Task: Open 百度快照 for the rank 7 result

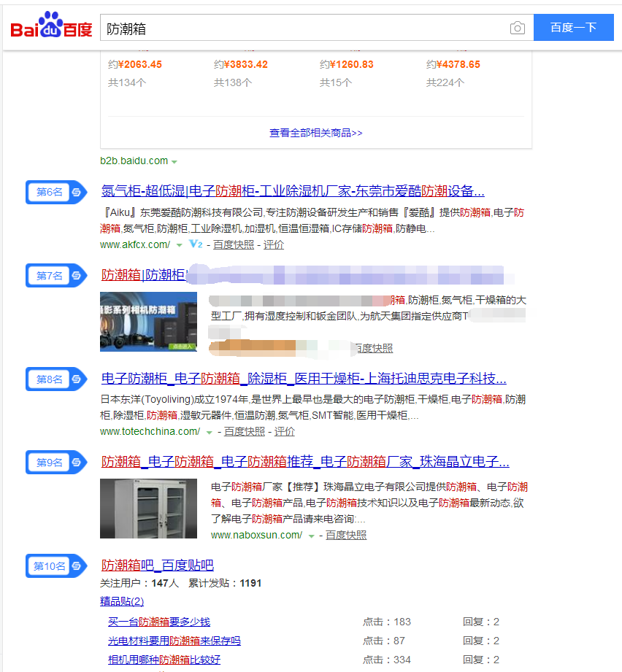Action: 375,349
